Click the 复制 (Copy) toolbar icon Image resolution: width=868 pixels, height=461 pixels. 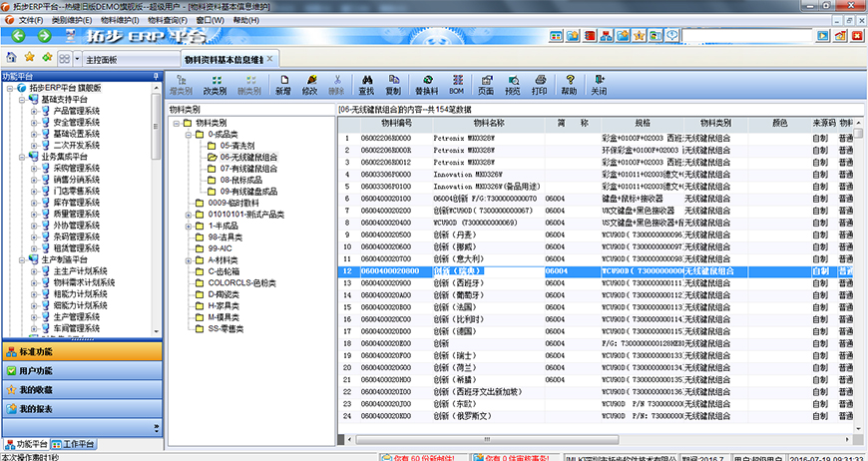392,83
